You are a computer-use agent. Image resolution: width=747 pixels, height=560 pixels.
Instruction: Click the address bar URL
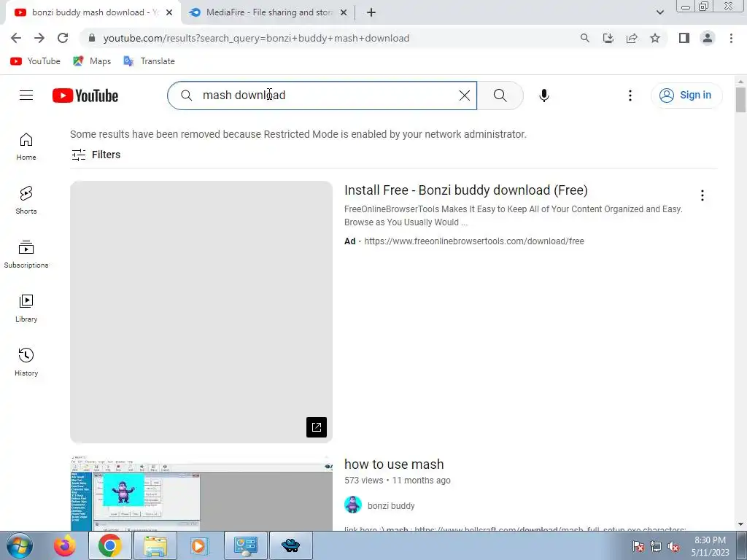(256, 38)
